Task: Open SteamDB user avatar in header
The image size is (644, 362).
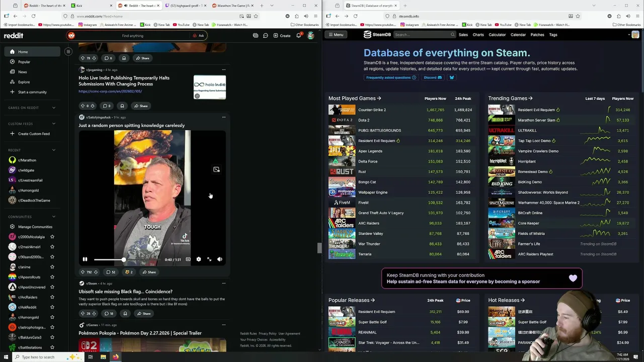Action: point(635,35)
